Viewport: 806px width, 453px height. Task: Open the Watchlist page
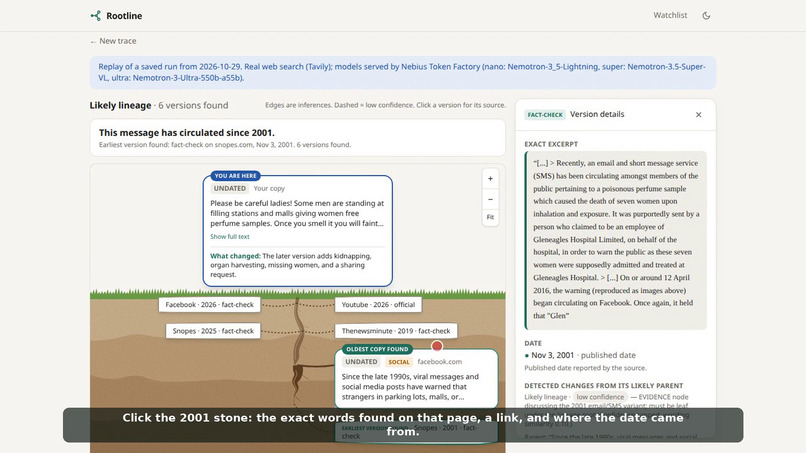670,15
